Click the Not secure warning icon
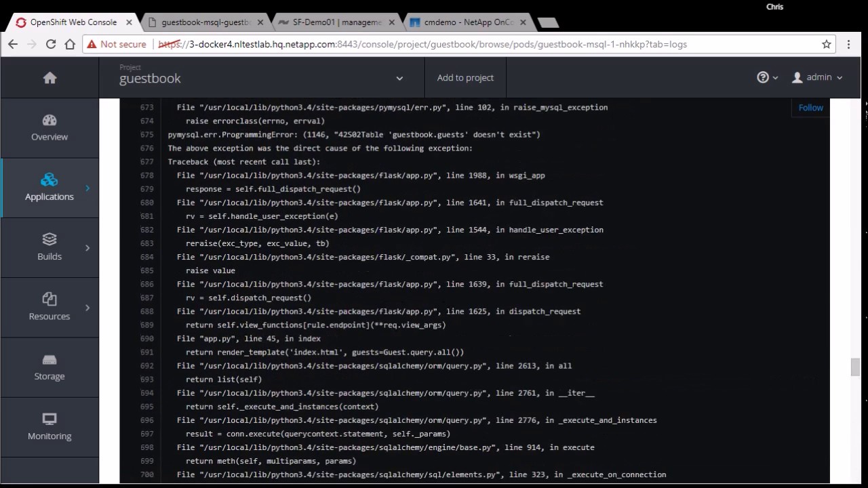 pyautogui.click(x=92, y=44)
